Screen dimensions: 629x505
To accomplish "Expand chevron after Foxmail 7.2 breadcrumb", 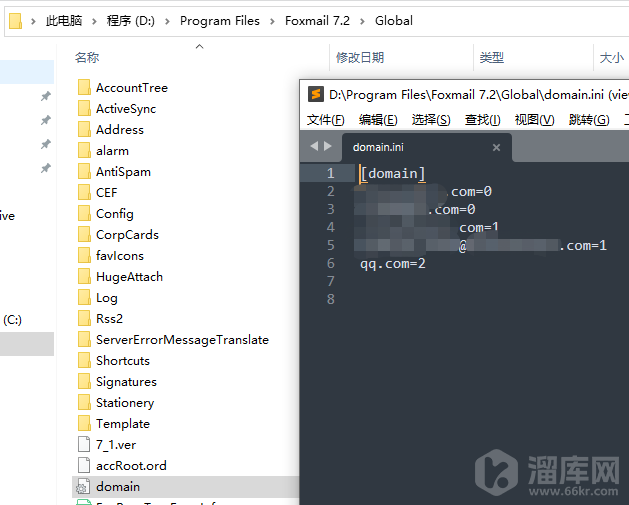I will coord(362,21).
